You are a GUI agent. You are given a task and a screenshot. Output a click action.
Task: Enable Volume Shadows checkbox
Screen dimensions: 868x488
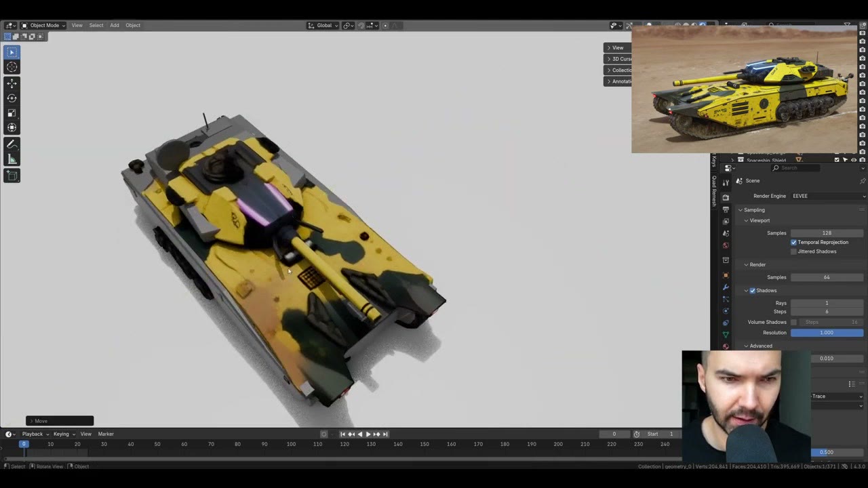(793, 322)
